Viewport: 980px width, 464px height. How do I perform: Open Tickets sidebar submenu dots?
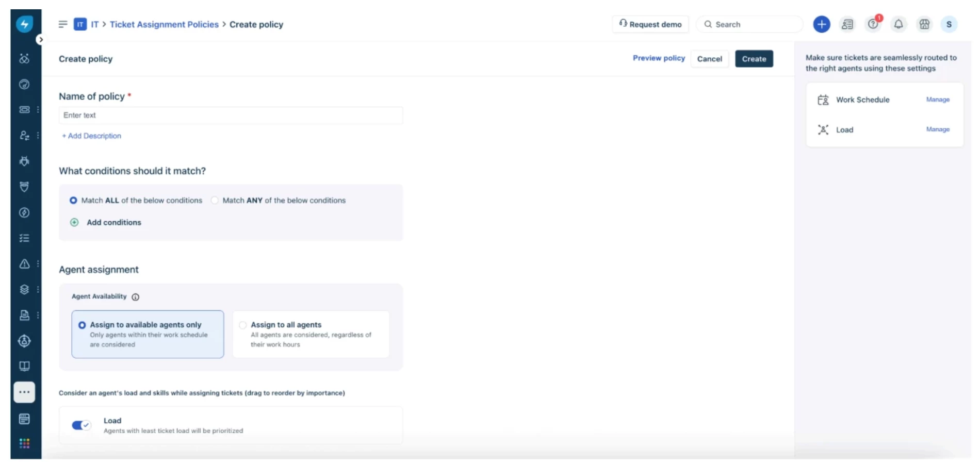(38, 109)
